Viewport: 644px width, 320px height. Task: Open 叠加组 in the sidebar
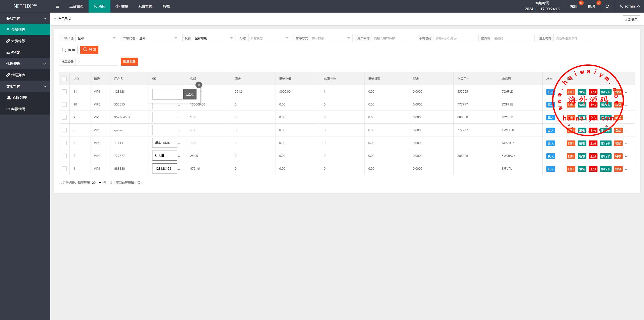(x=16, y=52)
